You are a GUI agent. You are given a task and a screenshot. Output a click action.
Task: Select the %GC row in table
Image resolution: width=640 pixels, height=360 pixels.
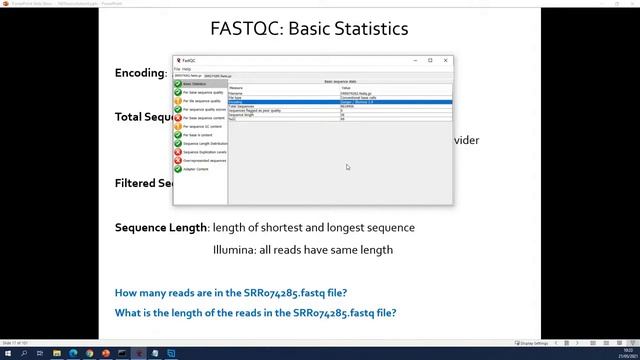tap(340, 119)
